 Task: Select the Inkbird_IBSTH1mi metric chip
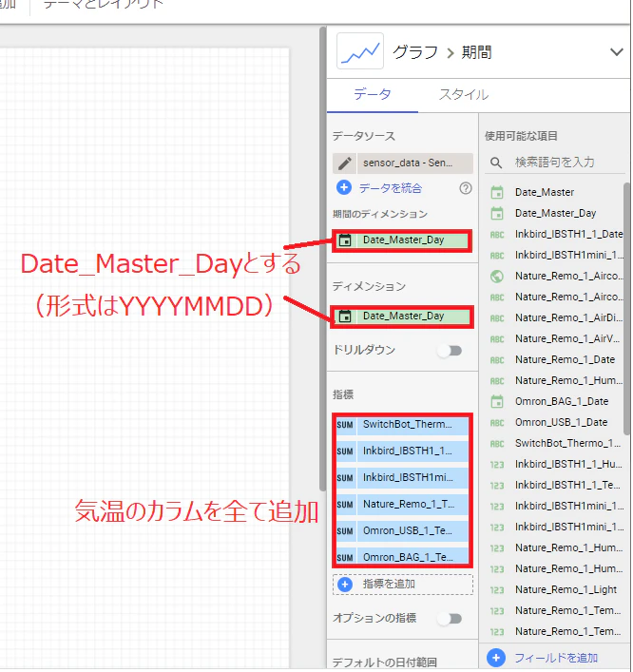pyautogui.click(x=412, y=478)
